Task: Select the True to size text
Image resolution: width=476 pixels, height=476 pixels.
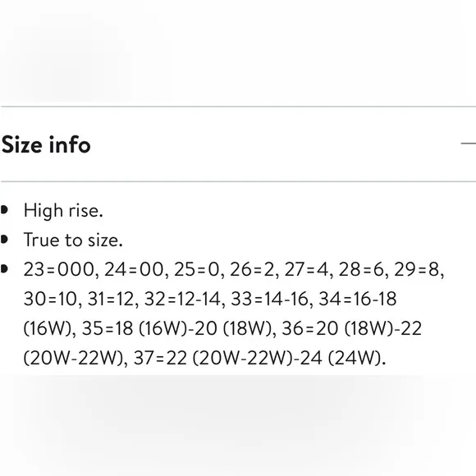Action: (x=73, y=240)
